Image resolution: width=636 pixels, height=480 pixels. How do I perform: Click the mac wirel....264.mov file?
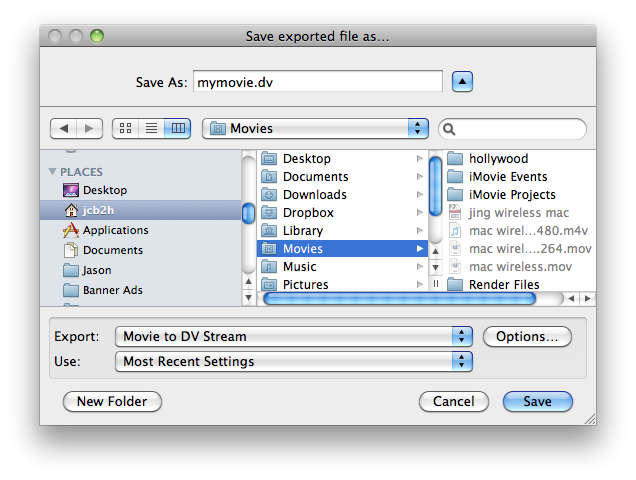[x=520, y=248]
